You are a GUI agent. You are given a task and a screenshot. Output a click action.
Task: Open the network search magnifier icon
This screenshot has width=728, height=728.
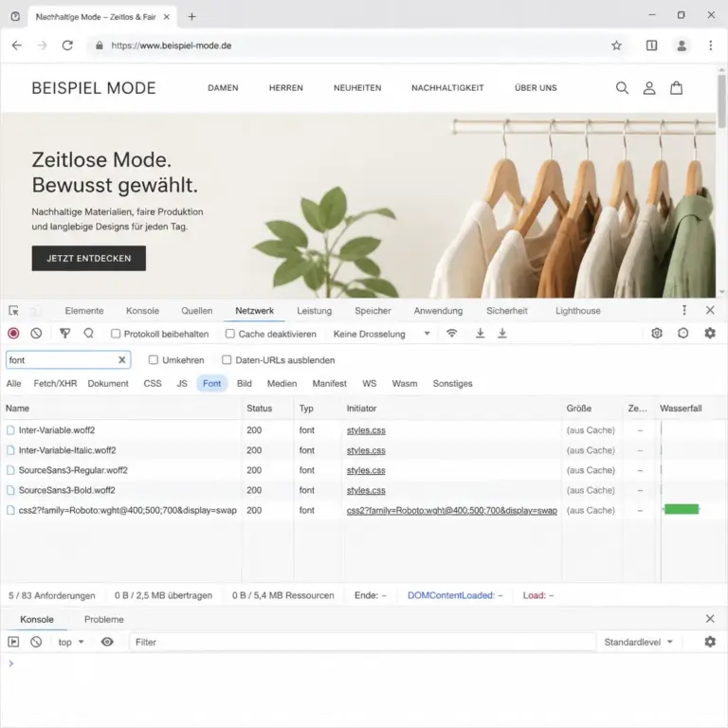(89, 334)
